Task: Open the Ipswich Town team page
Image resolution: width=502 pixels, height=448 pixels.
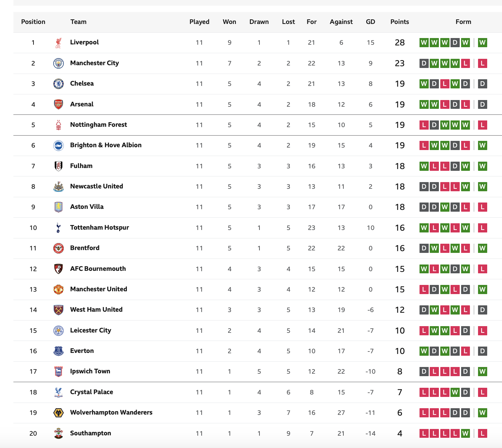Action: 90,371
